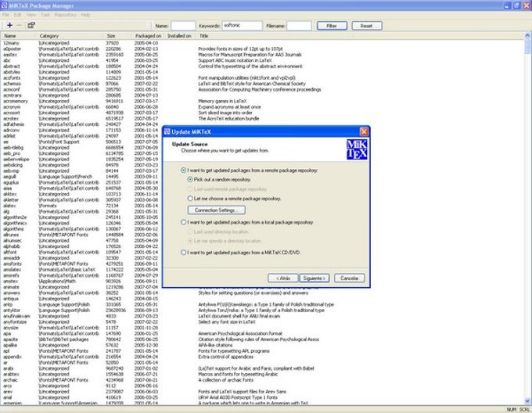Click Connection Settings button
Viewport: 532px width, 413px height.
[216, 210]
